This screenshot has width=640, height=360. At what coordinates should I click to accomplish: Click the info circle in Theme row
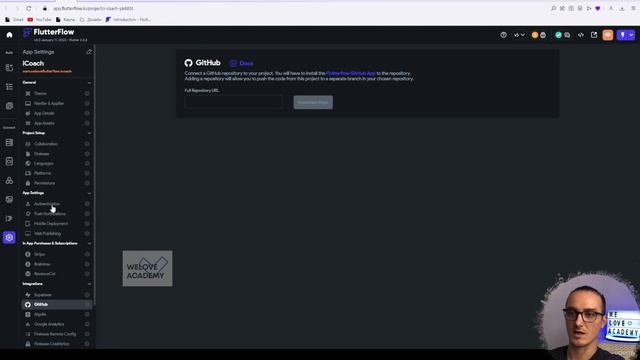87,93
